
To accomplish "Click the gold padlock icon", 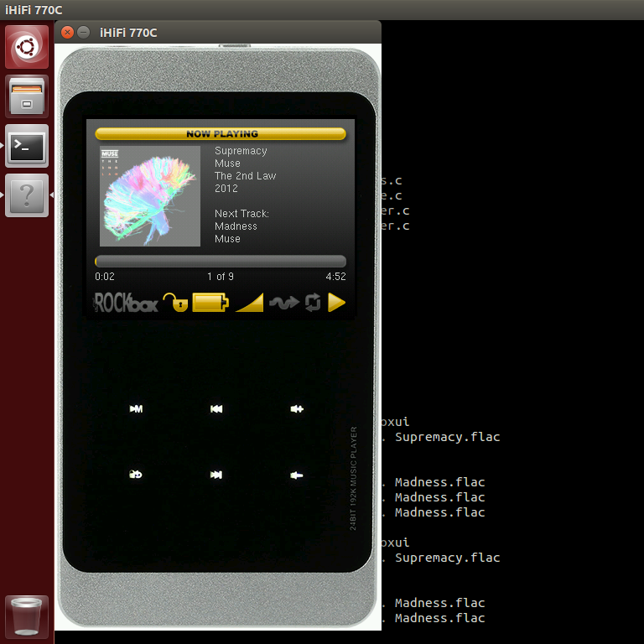I will tap(175, 303).
